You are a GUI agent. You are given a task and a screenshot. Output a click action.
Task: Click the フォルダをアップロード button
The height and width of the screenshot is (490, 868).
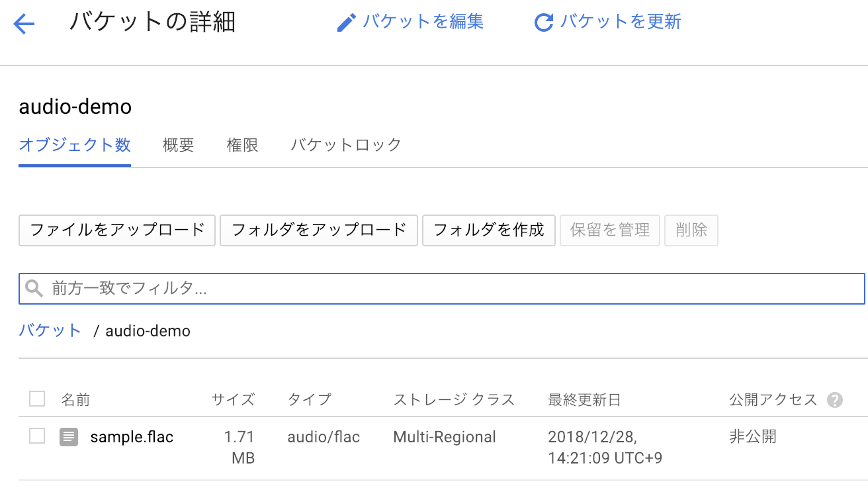pos(319,230)
